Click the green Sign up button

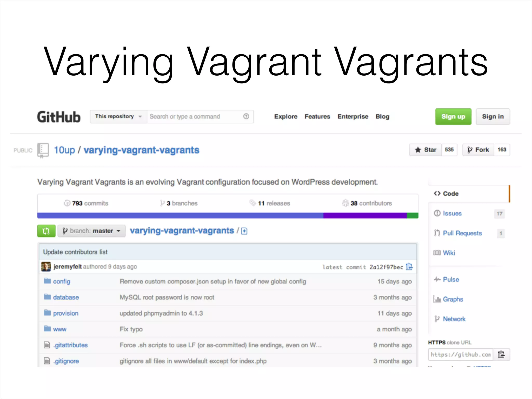point(453,117)
